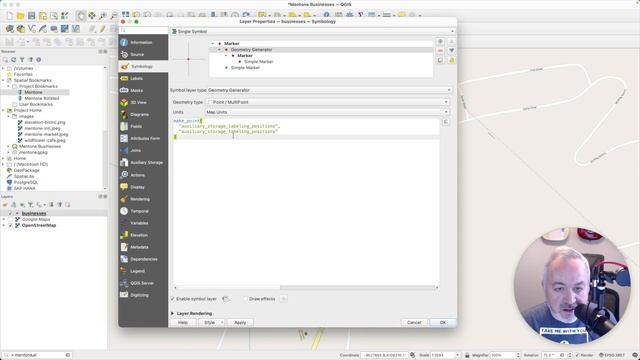
Task: Click the Elevation tab icon
Action: (124, 235)
